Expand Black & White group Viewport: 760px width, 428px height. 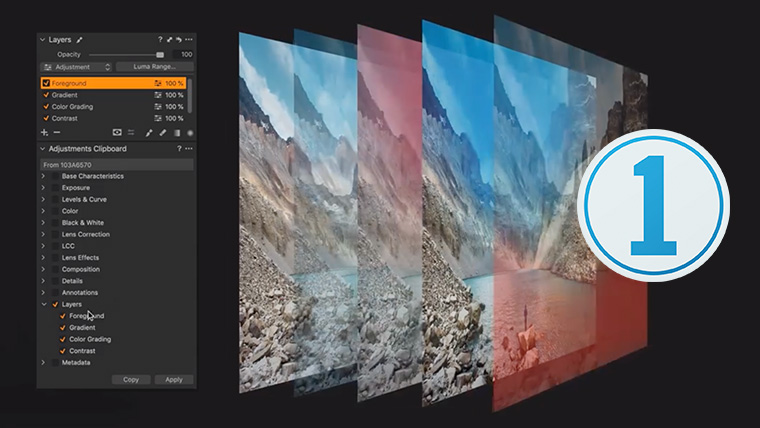coord(43,222)
